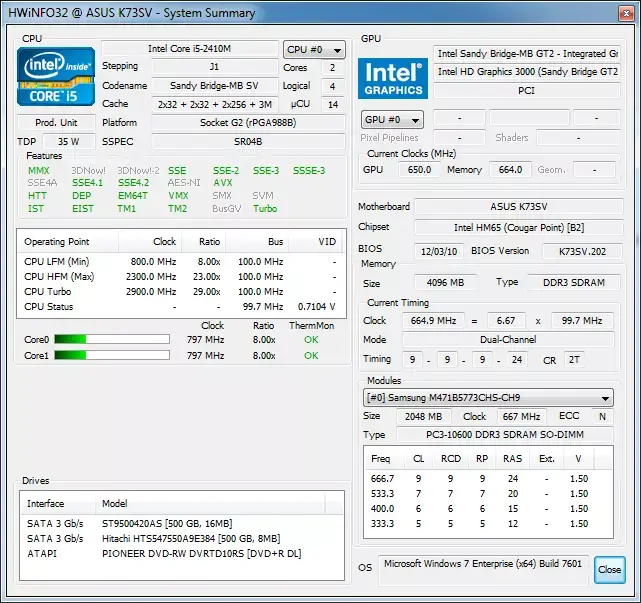Screen dimensions: 641x603
Task: Click the 666.7 frequency timing row
Action: (488, 479)
